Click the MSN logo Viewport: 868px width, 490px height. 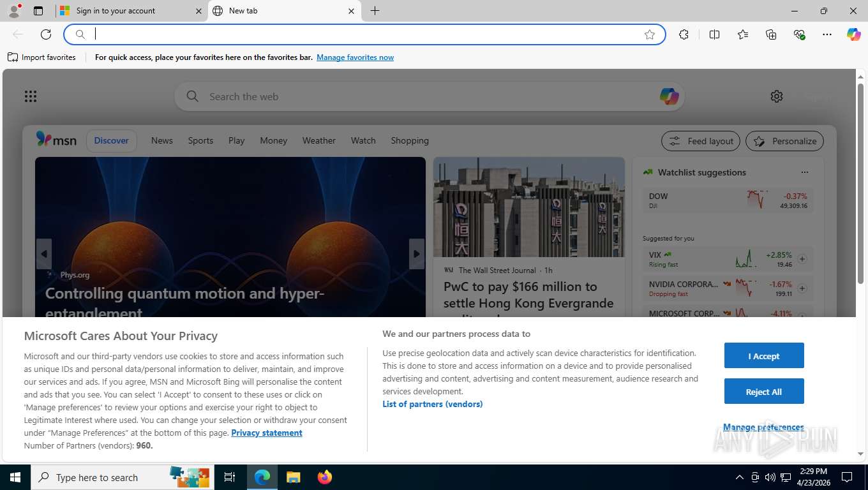pos(56,140)
